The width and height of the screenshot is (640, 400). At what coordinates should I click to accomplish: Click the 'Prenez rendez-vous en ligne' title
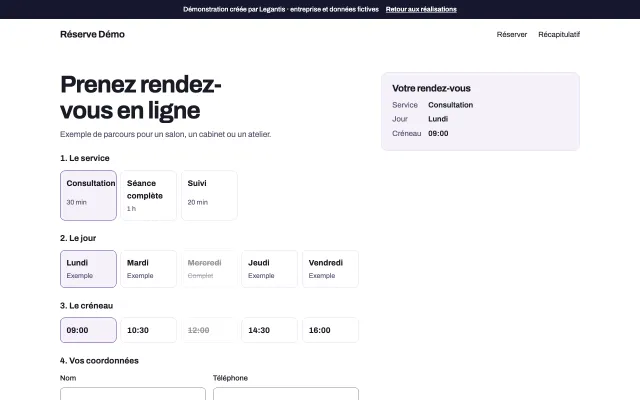click(x=141, y=98)
